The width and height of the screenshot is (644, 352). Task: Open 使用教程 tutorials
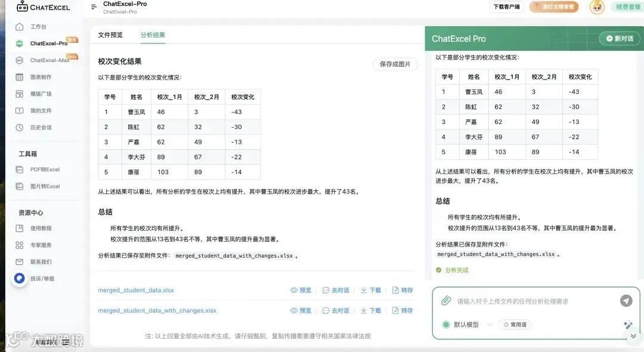pos(41,229)
